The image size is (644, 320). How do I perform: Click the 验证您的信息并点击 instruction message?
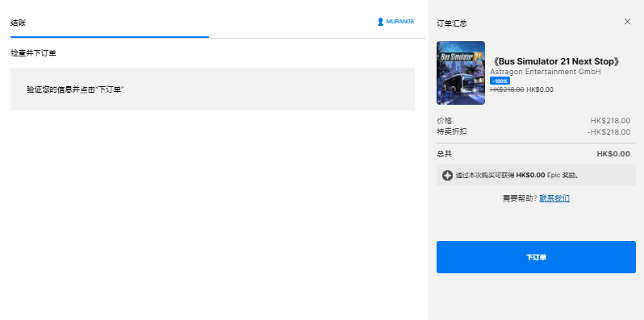coord(75,89)
